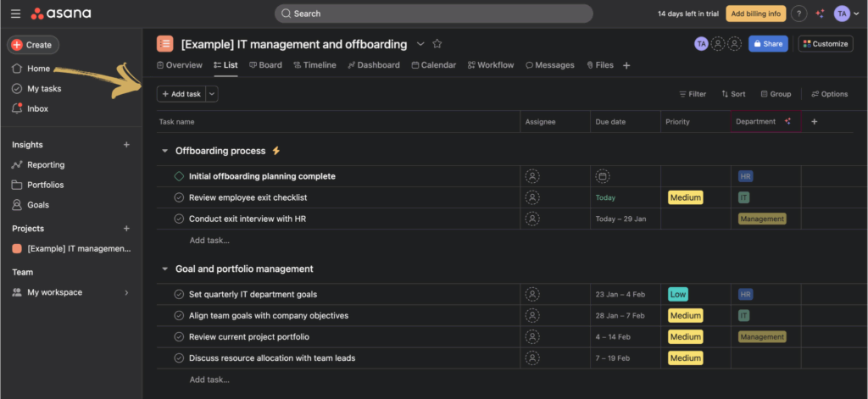Click the due date calendar icon for Initial offboarding planning
This screenshot has width=868, height=399.
pos(602,176)
